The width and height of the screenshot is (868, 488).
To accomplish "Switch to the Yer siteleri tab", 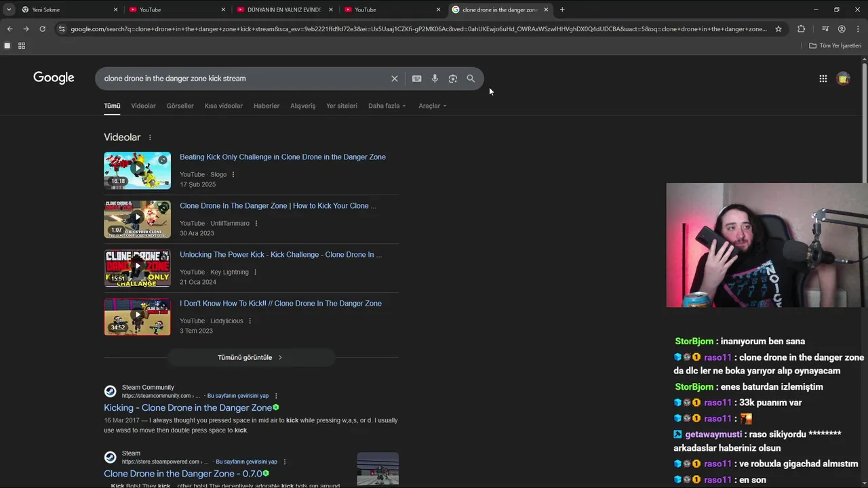I will tap(342, 106).
